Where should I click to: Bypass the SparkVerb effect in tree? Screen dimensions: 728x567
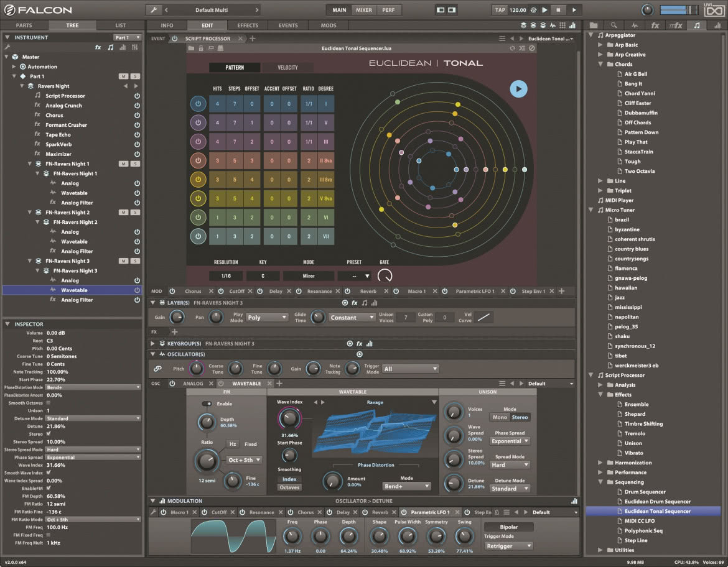point(137,145)
